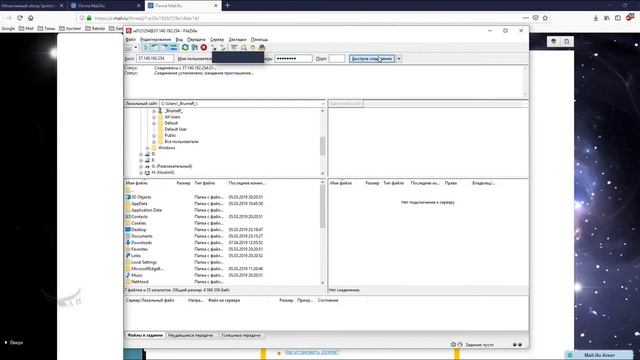Switch to the Успешные передачи tab
The width and height of the screenshot is (640, 360).
point(240,335)
